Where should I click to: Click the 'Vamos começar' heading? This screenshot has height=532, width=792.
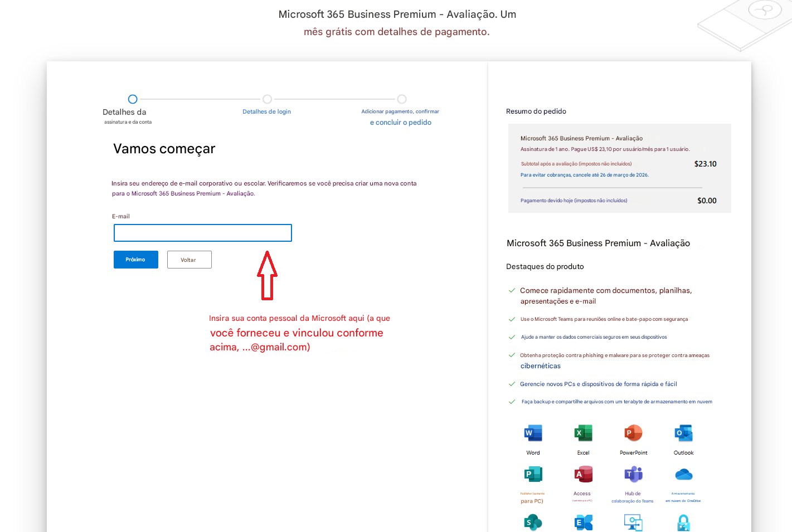(x=164, y=149)
